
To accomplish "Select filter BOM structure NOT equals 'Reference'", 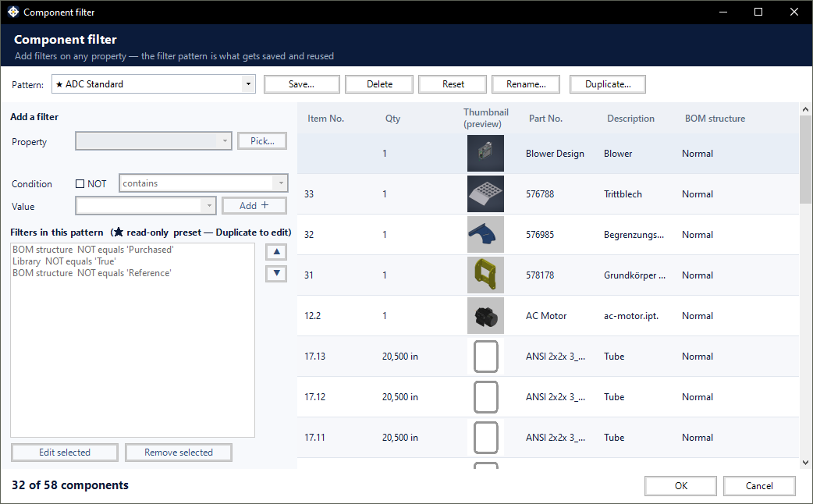I will coord(92,273).
